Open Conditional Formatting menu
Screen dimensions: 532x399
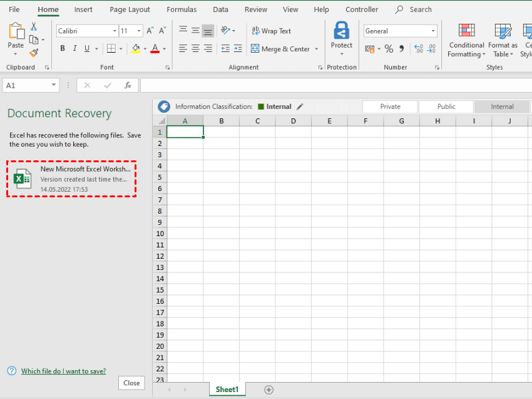(466, 41)
